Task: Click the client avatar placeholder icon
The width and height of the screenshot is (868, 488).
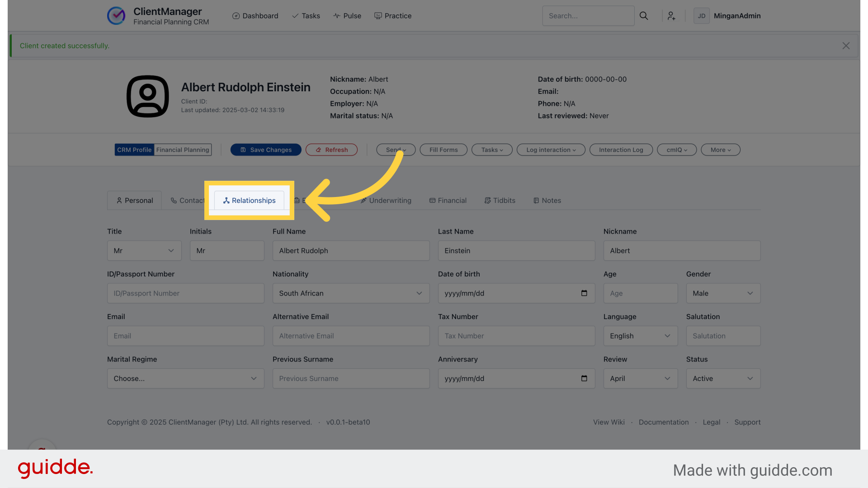Action: pyautogui.click(x=147, y=96)
